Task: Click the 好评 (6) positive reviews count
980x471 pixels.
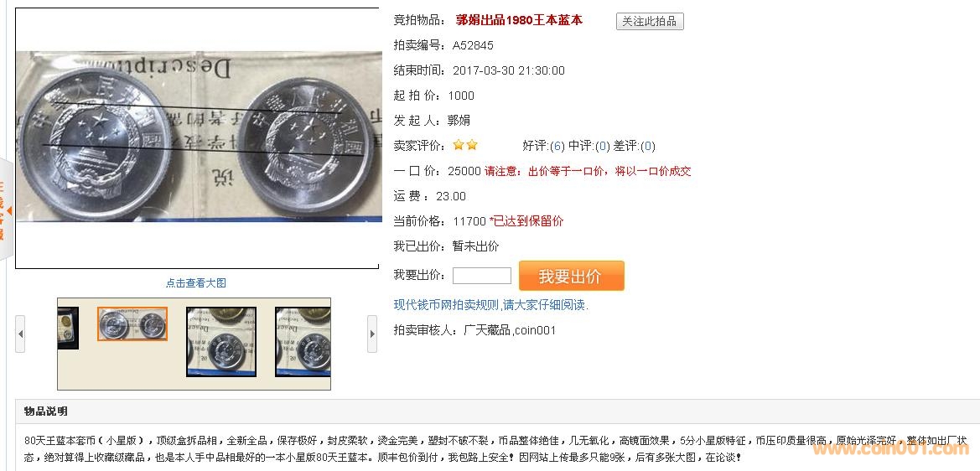Action: pos(557,146)
